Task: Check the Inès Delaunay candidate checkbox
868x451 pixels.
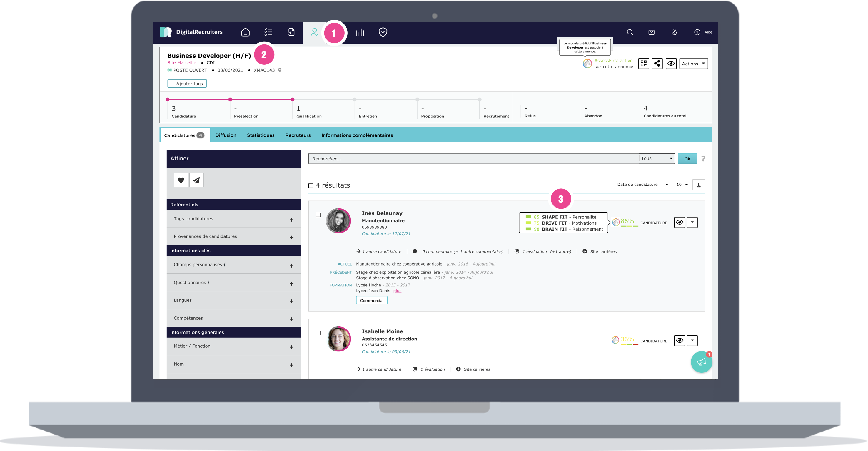Action: (318, 215)
